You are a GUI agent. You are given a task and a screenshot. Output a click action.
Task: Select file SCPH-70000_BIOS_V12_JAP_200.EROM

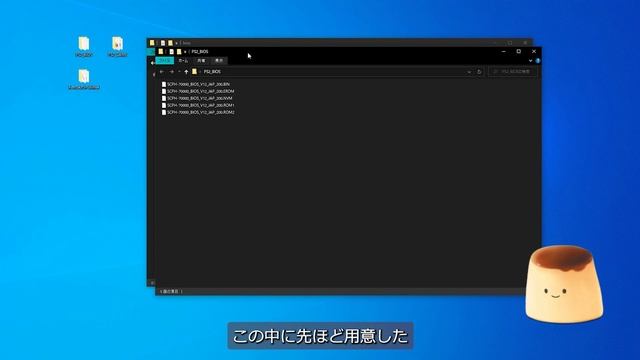[198, 91]
